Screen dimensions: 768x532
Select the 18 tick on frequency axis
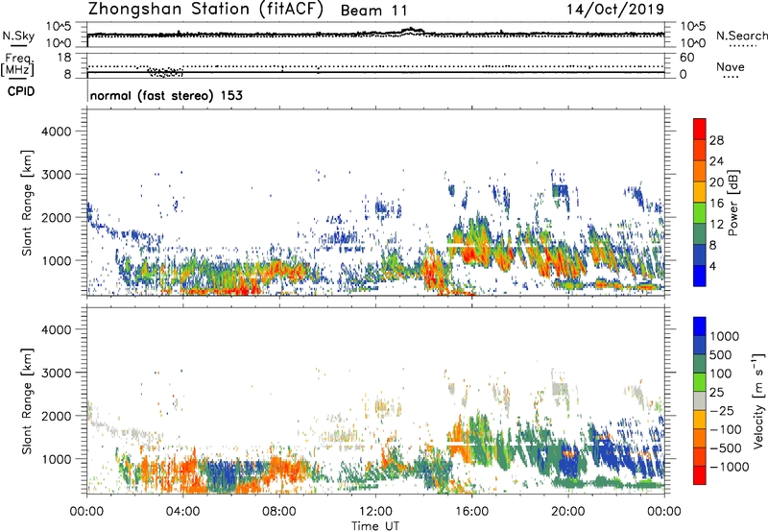click(64, 58)
